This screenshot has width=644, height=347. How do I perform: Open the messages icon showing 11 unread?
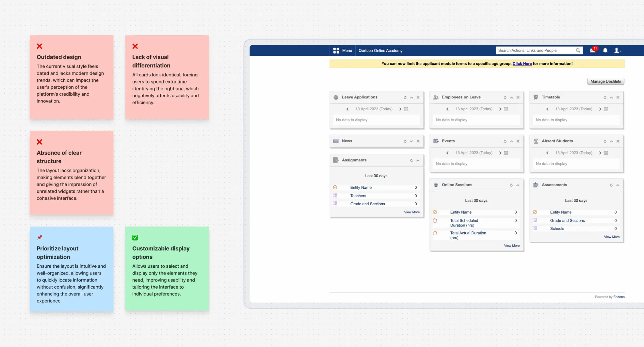[x=592, y=51]
